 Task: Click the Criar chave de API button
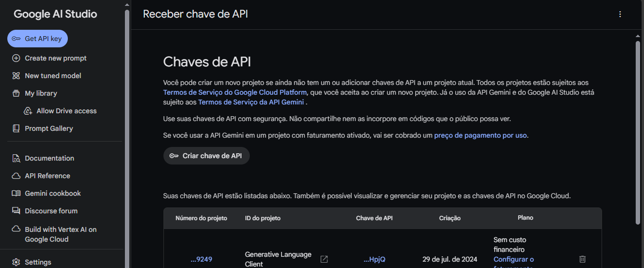pos(206,156)
